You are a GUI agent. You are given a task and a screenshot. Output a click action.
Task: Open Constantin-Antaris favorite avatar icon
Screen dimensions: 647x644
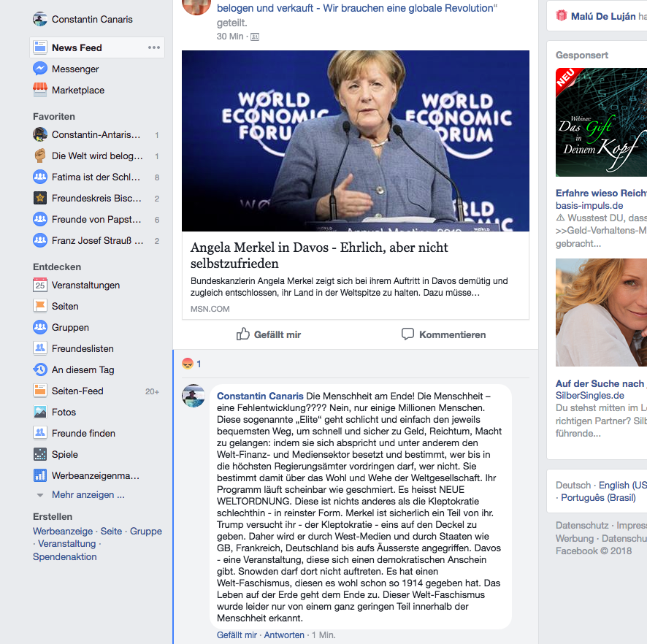point(40,134)
